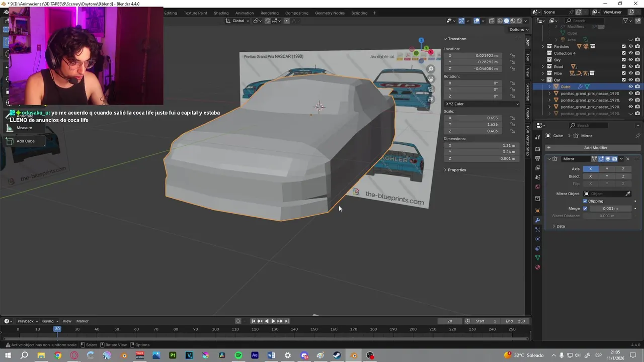The height and width of the screenshot is (362, 644).
Task: Open Object properties tab icon
Action: (x=537, y=211)
